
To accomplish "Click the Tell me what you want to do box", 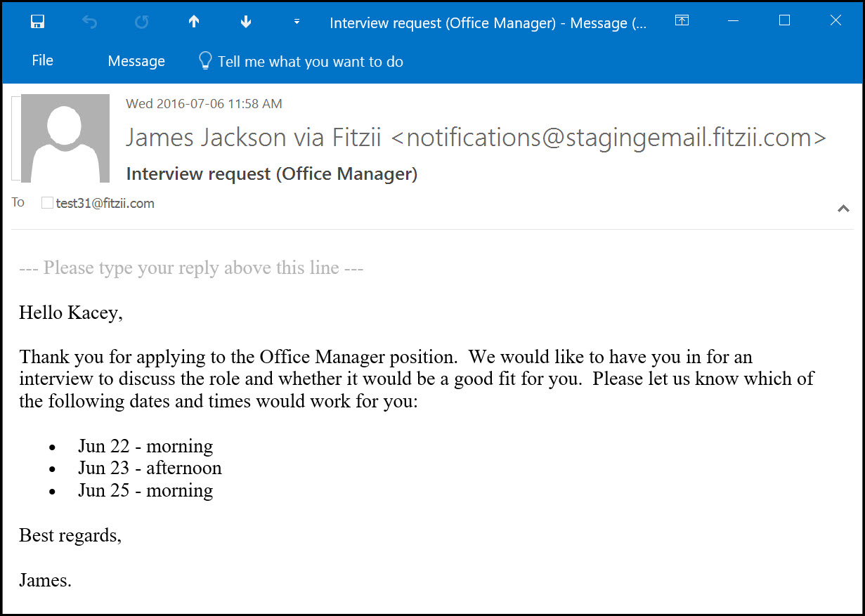I will tap(310, 62).
